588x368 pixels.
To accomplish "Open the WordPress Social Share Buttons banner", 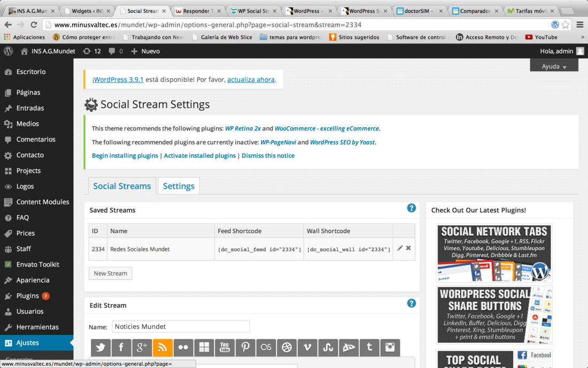I will (x=494, y=315).
